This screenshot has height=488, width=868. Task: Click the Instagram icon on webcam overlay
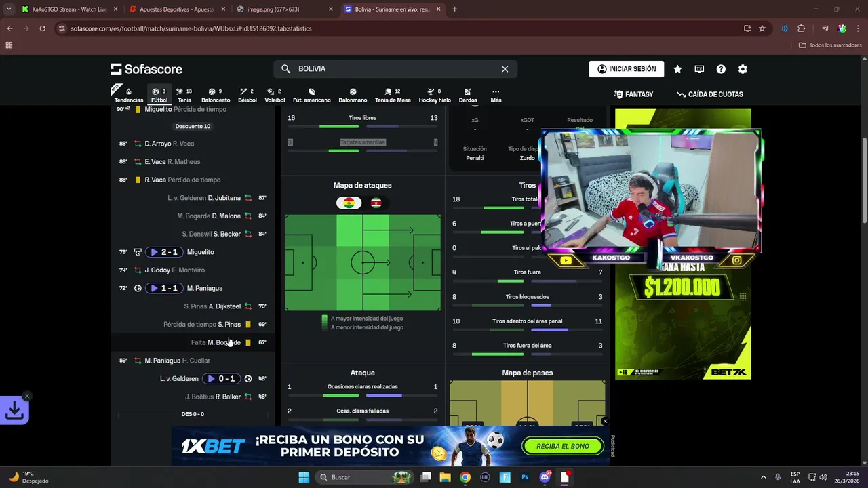(x=737, y=260)
